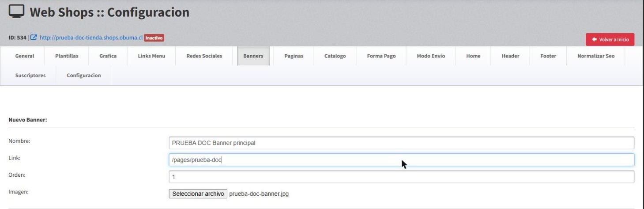
Task: Open the Home tab
Action: [473, 56]
